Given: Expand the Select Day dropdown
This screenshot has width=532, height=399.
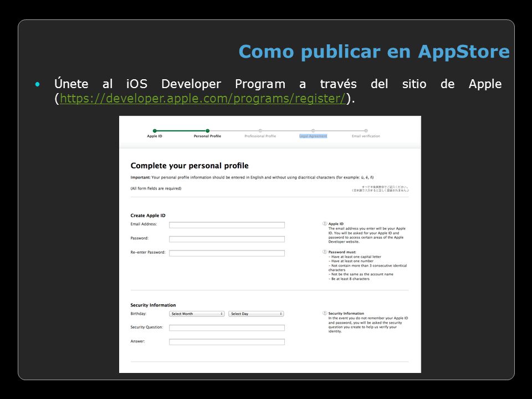Looking at the screenshot, I should click(x=256, y=314).
